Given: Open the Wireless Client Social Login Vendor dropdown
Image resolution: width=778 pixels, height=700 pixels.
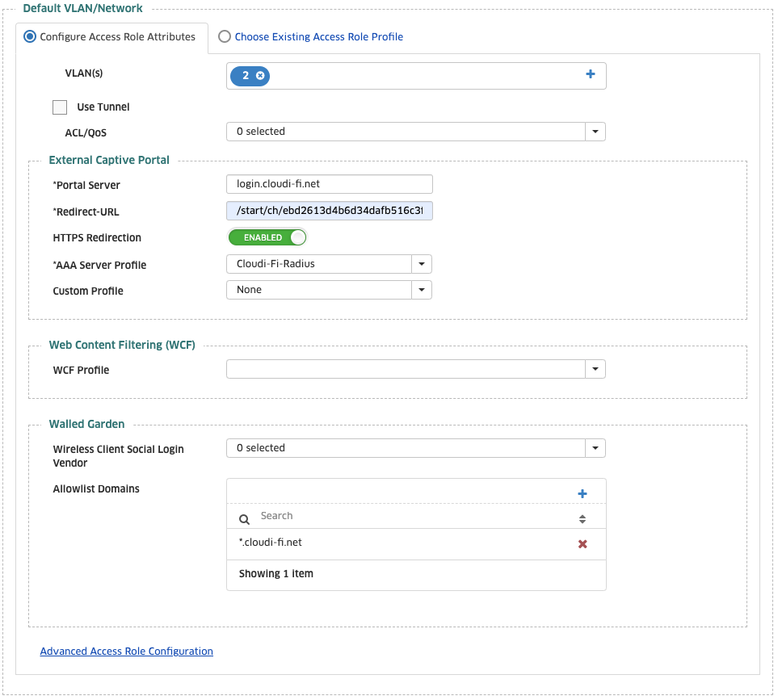Looking at the screenshot, I should [595, 448].
